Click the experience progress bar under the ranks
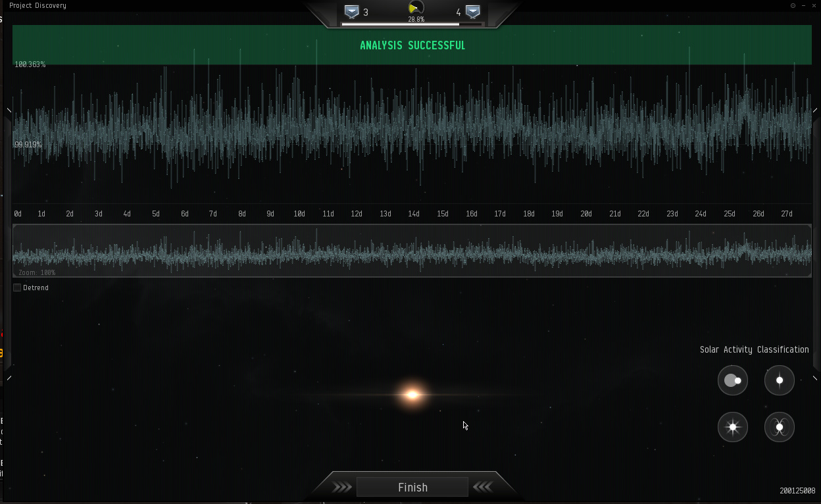The width and height of the screenshot is (821, 504). pos(412,24)
